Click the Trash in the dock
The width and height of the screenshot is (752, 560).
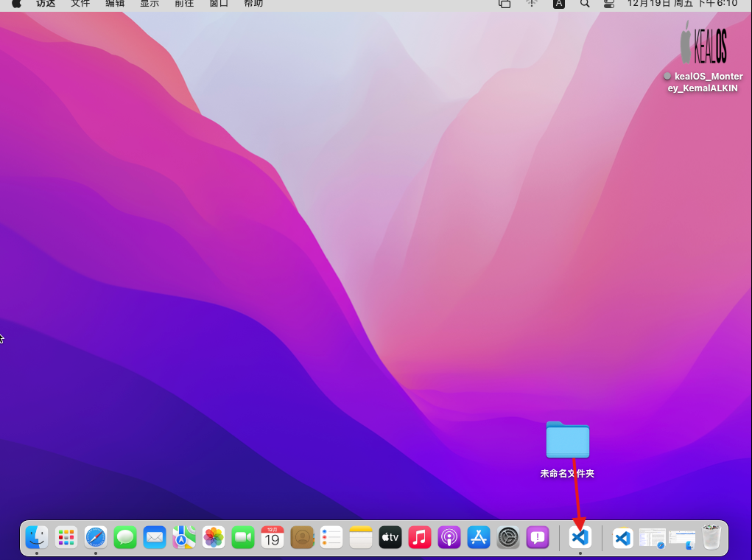(711, 538)
